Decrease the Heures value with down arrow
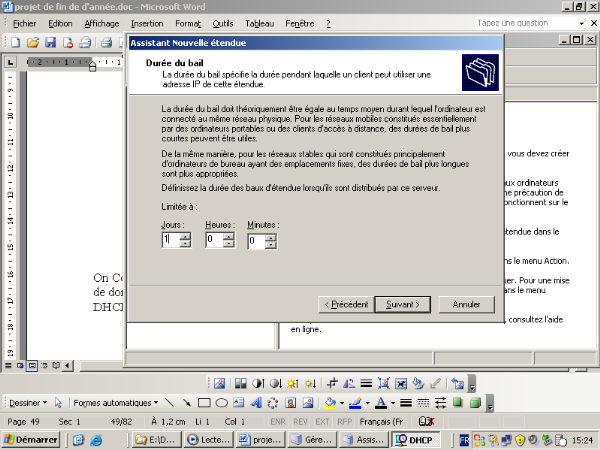The height and width of the screenshot is (450, 600). pos(228,244)
